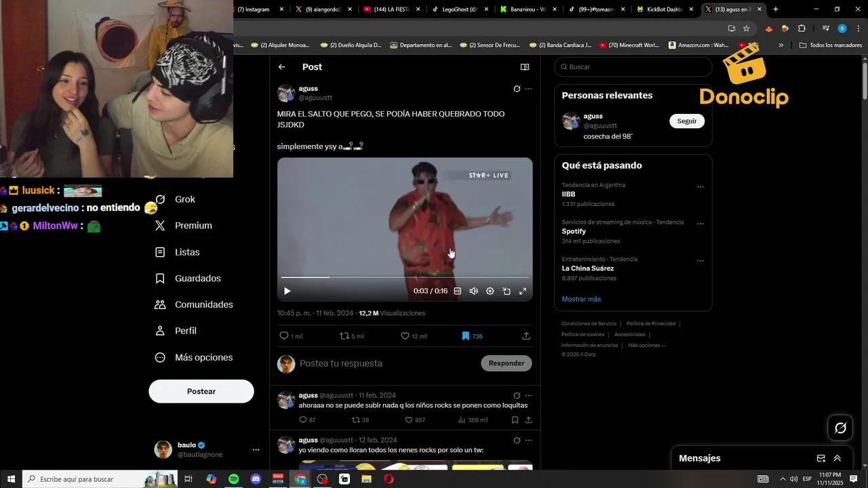Viewport: 868px width, 488px height.
Task: Click the floating Grok button
Action: click(840, 428)
